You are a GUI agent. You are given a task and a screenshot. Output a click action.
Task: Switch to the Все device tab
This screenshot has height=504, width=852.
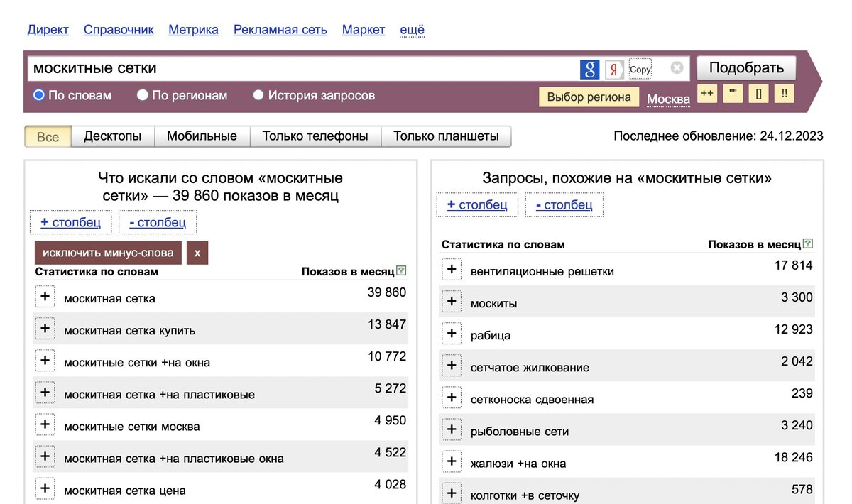click(48, 136)
